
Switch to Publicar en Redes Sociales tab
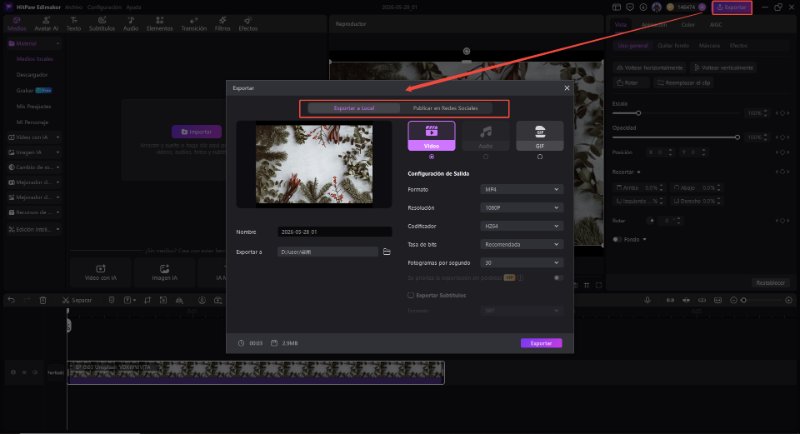445,108
